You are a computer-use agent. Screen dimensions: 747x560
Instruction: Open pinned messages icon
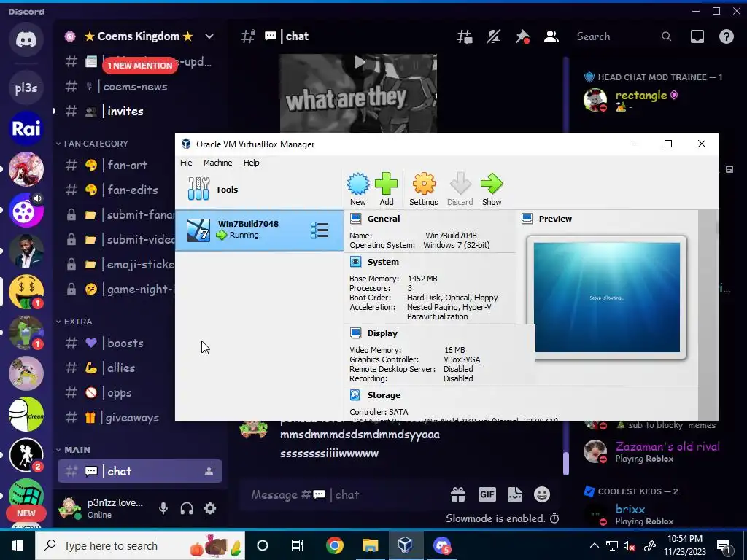tap(522, 36)
